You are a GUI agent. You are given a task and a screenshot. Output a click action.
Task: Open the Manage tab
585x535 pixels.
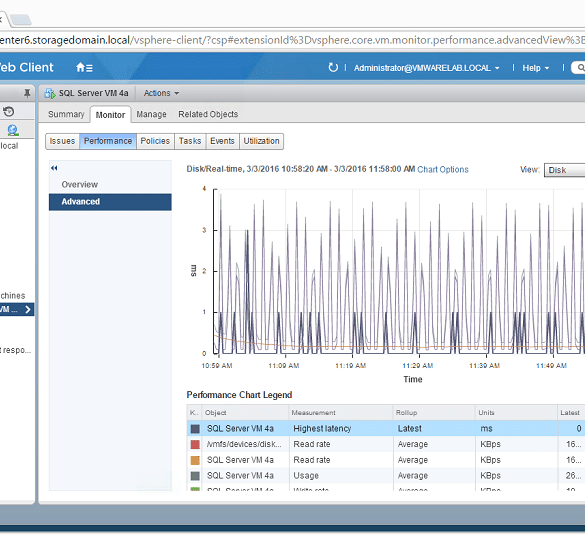click(x=151, y=114)
